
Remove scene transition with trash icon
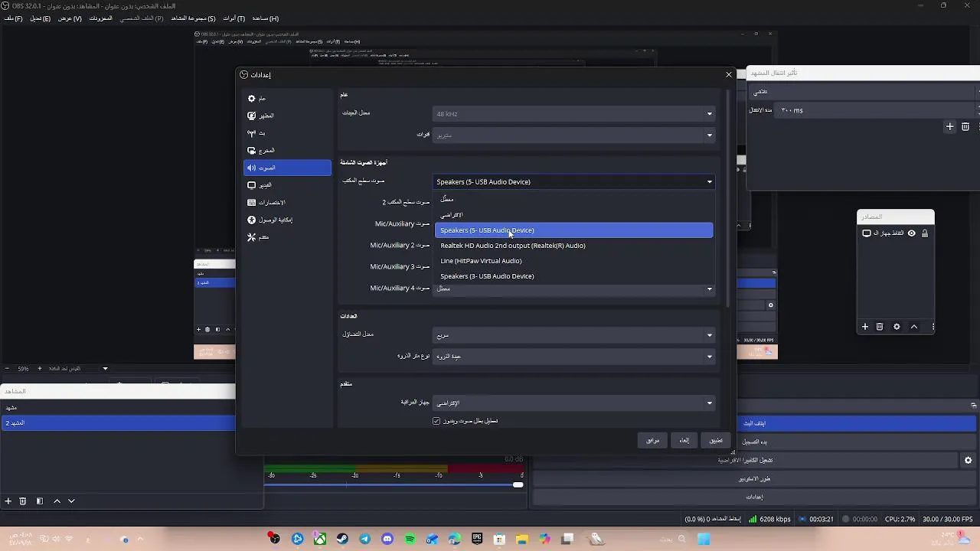pyautogui.click(x=965, y=126)
